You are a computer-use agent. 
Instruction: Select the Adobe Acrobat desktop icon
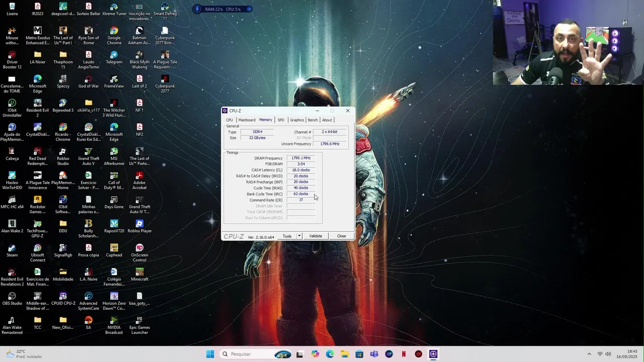[139, 181]
